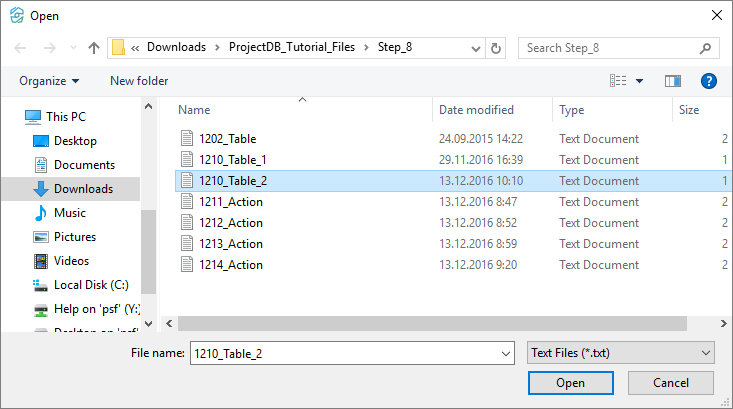Click the Open button
The image size is (733, 409).
pos(570,383)
